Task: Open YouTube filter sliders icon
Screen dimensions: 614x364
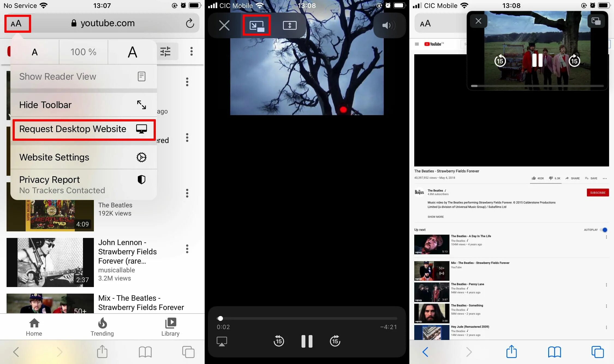Action: 165,51
